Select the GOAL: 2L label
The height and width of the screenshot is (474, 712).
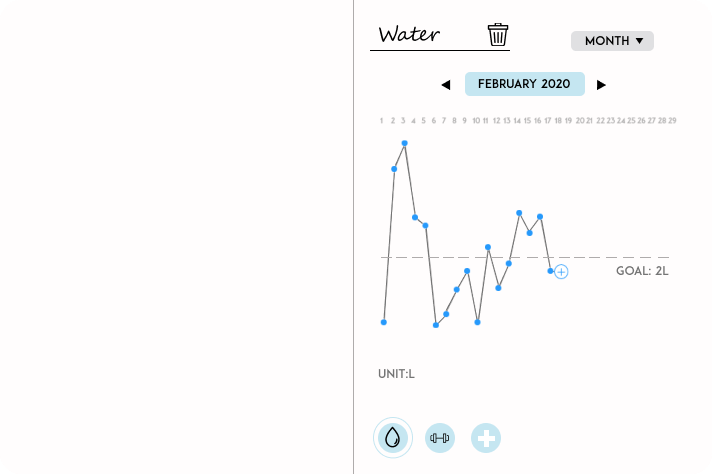coord(642,270)
